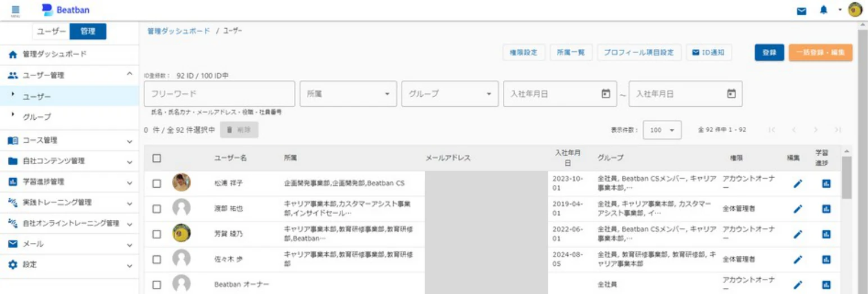Check the box for Beatban オーナー
This screenshot has width=868, height=294.
157,284
